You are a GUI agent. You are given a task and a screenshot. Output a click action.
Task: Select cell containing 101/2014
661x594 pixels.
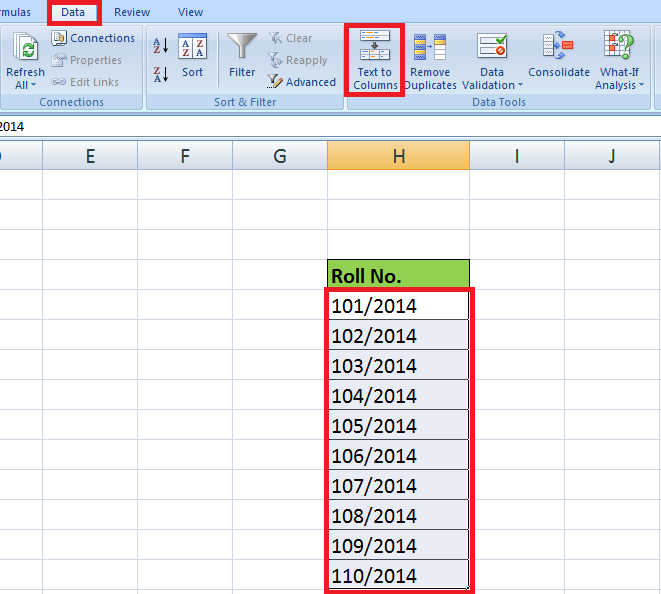pos(398,305)
